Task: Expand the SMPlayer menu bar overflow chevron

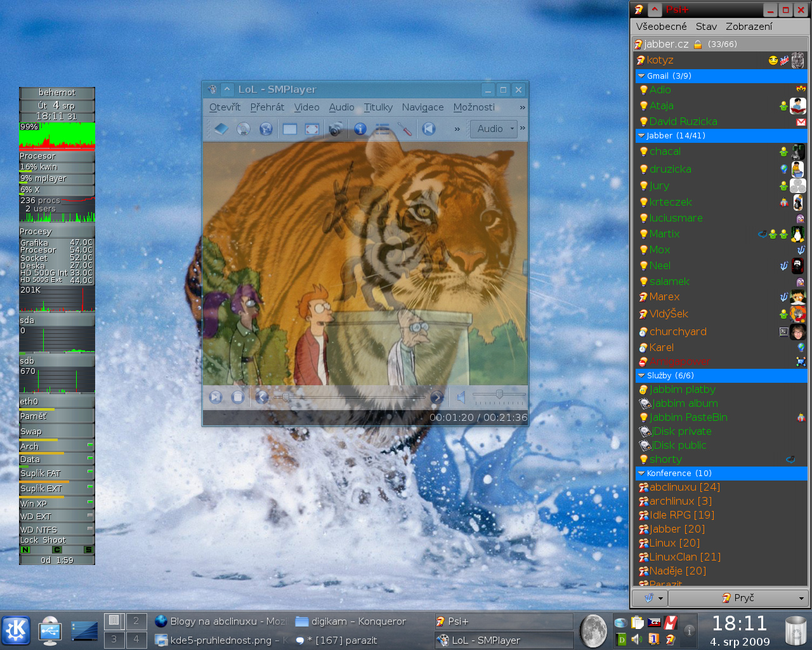Action: pos(523,107)
